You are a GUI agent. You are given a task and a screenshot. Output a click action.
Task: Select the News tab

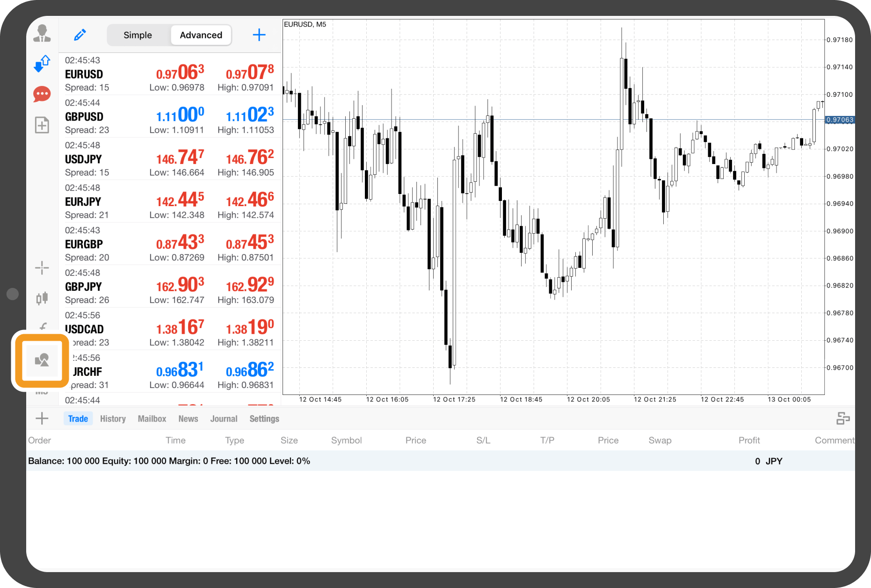pyautogui.click(x=188, y=419)
